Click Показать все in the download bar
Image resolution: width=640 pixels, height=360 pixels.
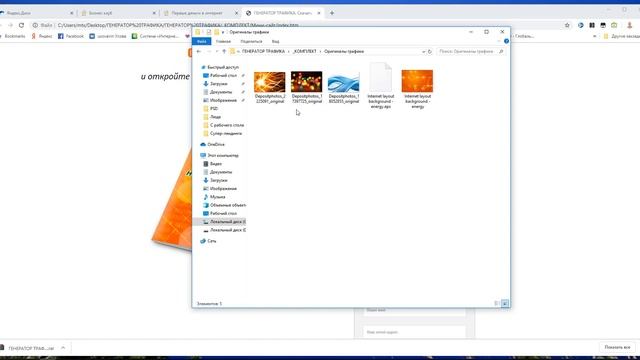coord(617,347)
